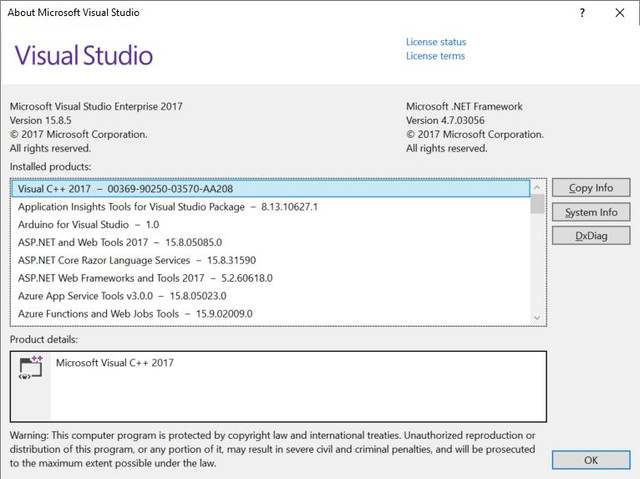Click the Visual Studio logo title
640x479 pixels.
click(84, 55)
